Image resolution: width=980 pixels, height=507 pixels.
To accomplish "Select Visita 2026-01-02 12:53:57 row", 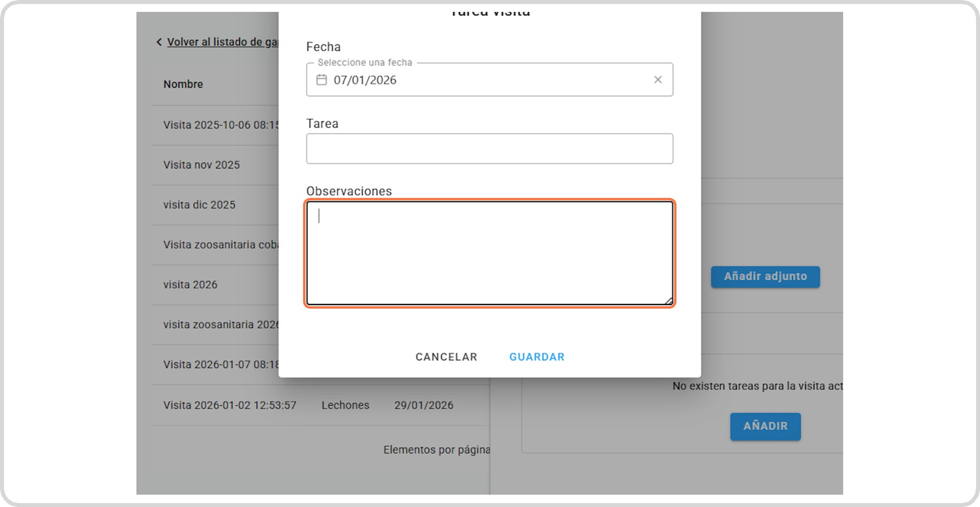I will pyautogui.click(x=230, y=405).
